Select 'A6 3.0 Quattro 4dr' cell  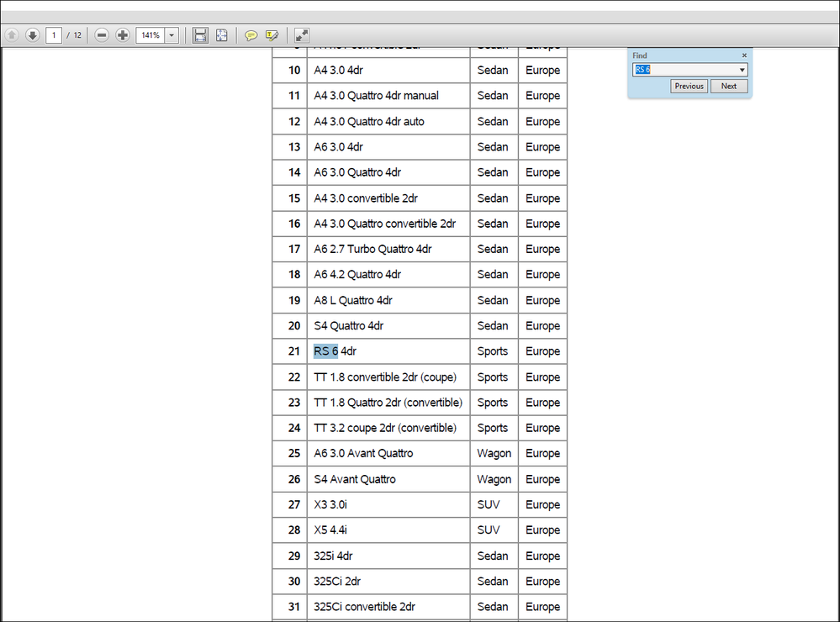[x=388, y=172]
